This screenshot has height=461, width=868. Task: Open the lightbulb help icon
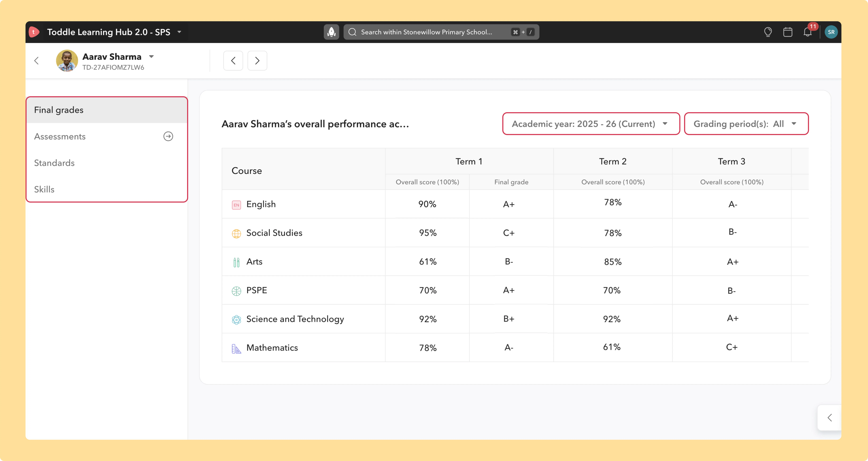pyautogui.click(x=768, y=32)
